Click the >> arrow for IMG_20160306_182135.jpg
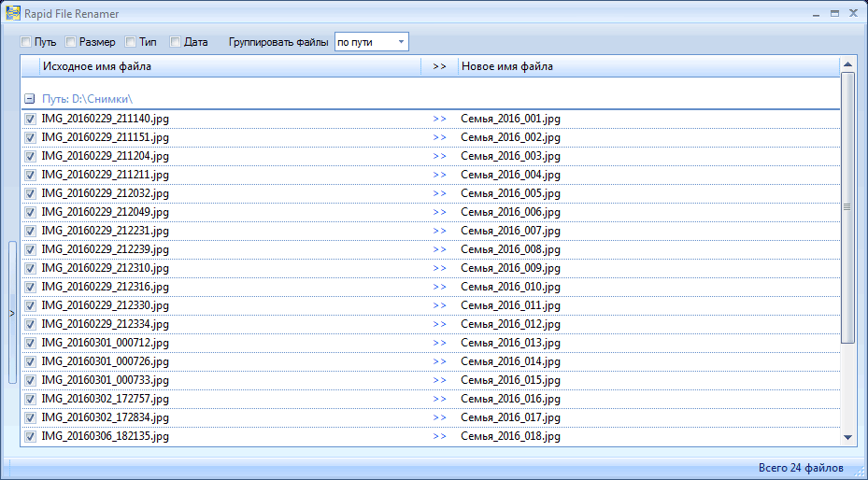The width and height of the screenshot is (868, 480). point(439,436)
